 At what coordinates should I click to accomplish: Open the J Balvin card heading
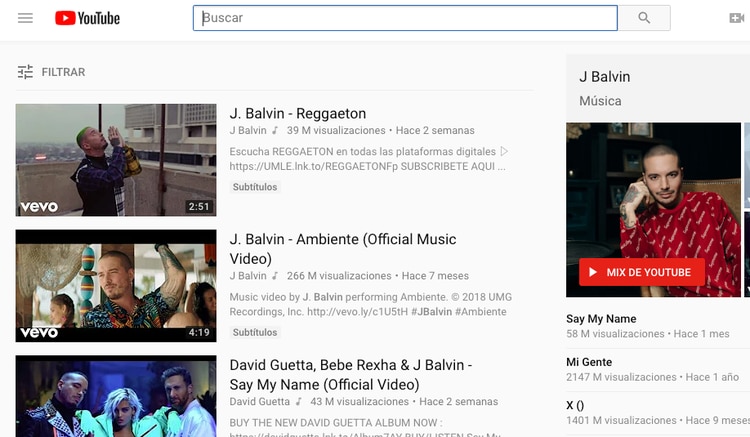[605, 77]
